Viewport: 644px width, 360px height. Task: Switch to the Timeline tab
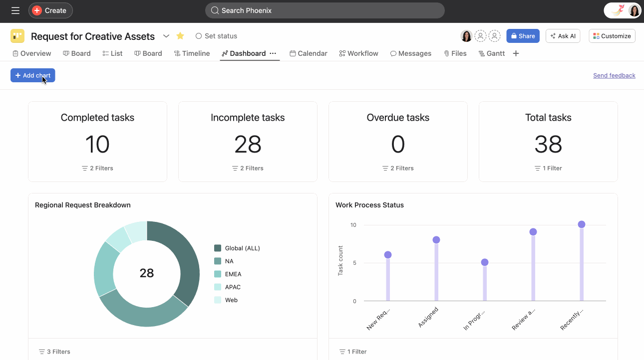point(192,53)
